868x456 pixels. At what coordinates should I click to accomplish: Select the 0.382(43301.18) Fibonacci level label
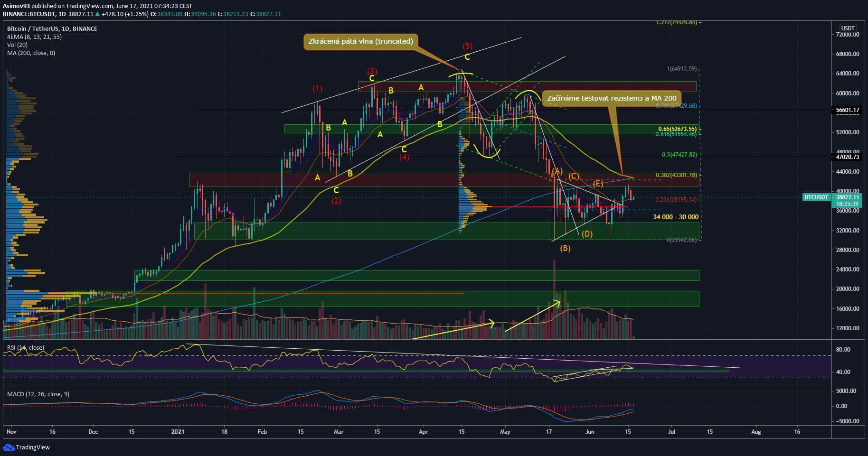677,175
